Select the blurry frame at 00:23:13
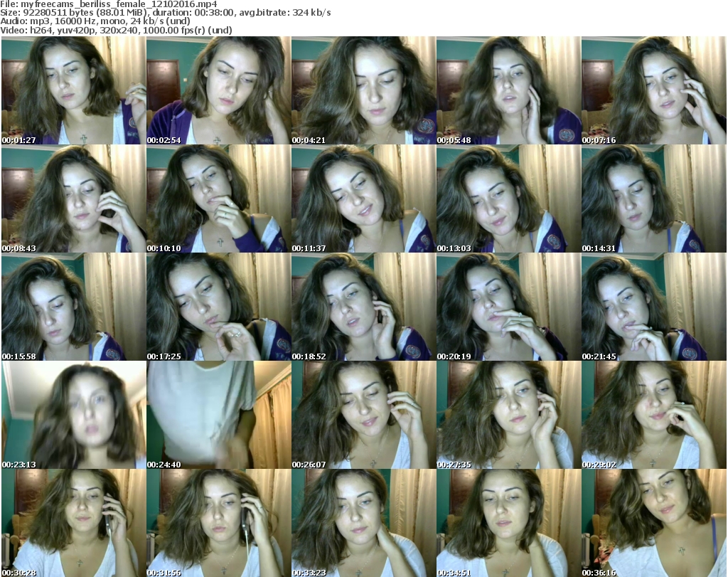The image size is (728, 577). click(x=73, y=415)
